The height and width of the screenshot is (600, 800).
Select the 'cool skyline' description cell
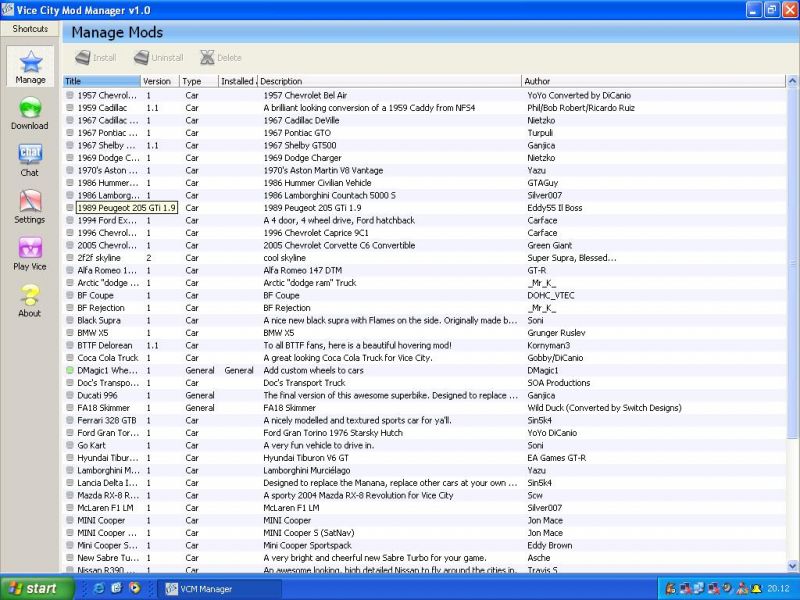(x=284, y=258)
